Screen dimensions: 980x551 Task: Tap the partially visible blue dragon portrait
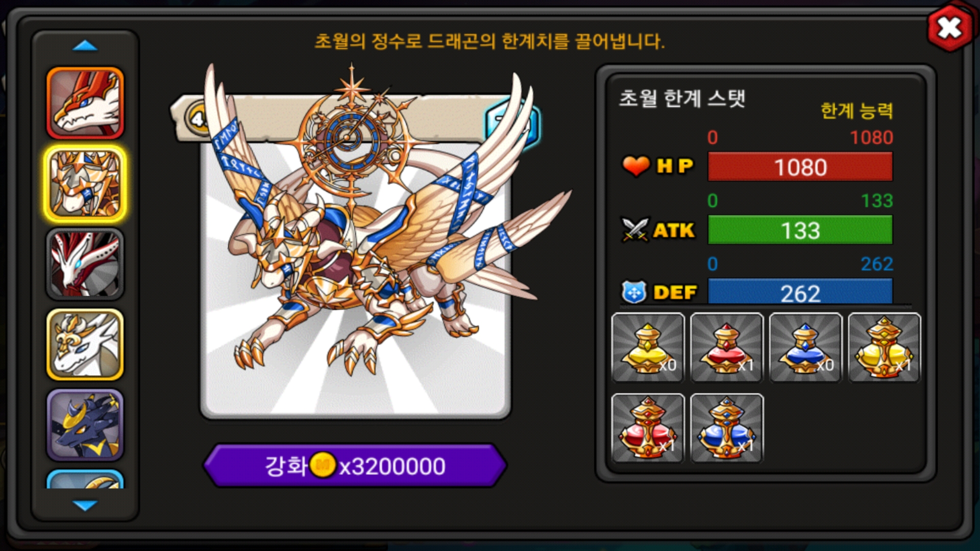85,479
